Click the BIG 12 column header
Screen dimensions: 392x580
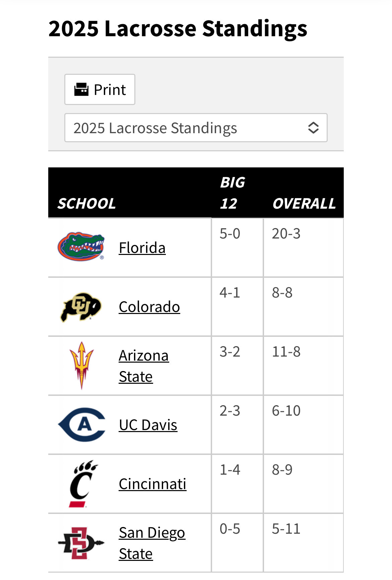tap(233, 193)
